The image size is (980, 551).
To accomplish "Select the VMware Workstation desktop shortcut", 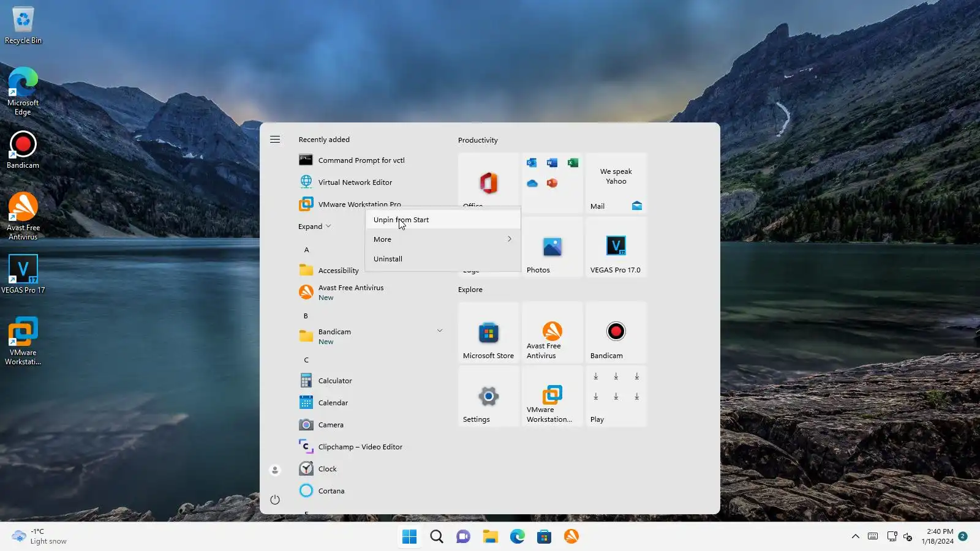I will (x=23, y=341).
